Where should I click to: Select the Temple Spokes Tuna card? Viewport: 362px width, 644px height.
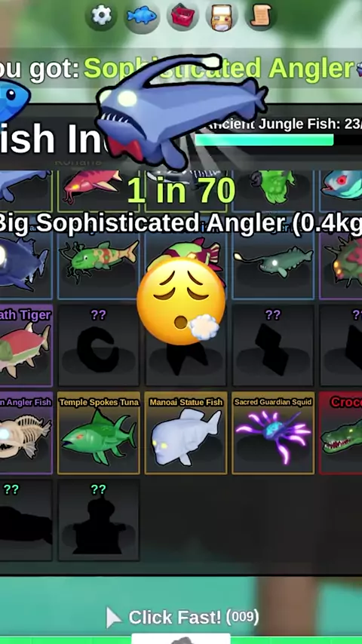click(99, 434)
